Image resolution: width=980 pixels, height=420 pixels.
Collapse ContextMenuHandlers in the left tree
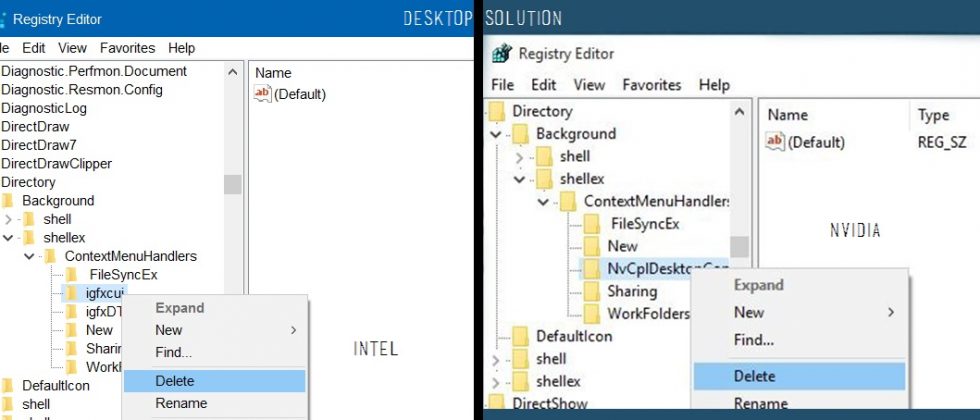[x=29, y=256]
